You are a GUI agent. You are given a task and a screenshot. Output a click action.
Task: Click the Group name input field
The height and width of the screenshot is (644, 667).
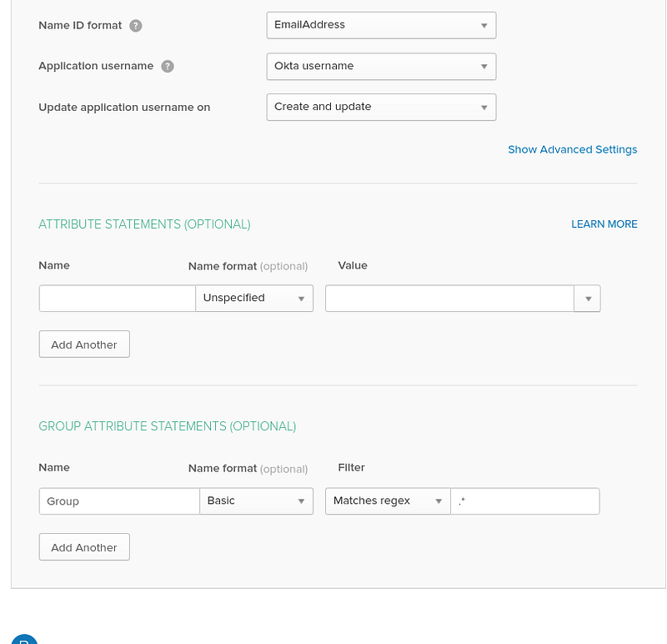pyautogui.click(x=119, y=501)
